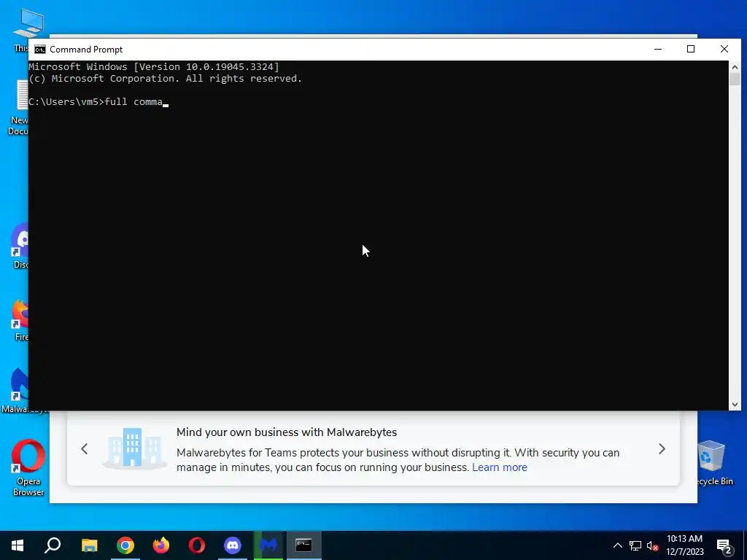Image resolution: width=747 pixels, height=560 pixels.
Task: Open taskbar Search magnifier
Action: click(53, 545)
